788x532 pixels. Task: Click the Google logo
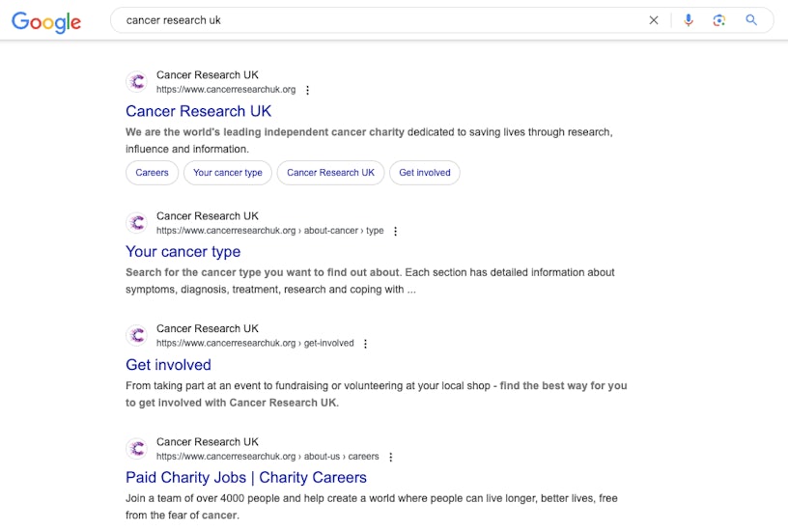point(46,21)
